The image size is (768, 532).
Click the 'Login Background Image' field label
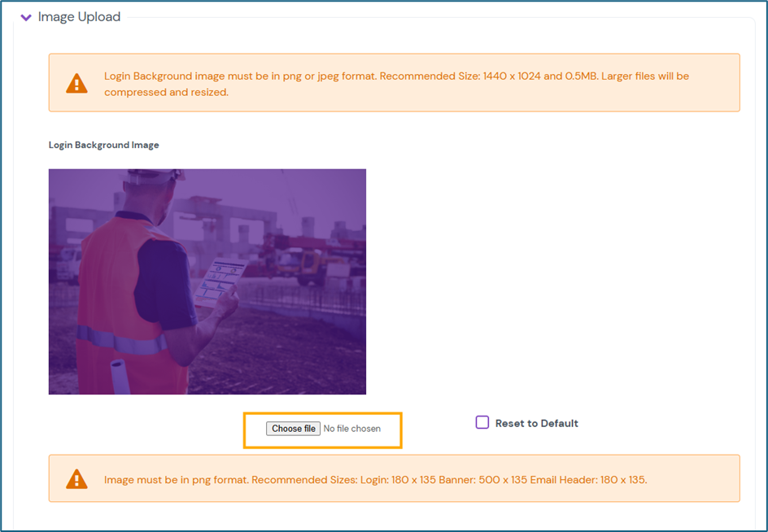[x=103, y=145]
